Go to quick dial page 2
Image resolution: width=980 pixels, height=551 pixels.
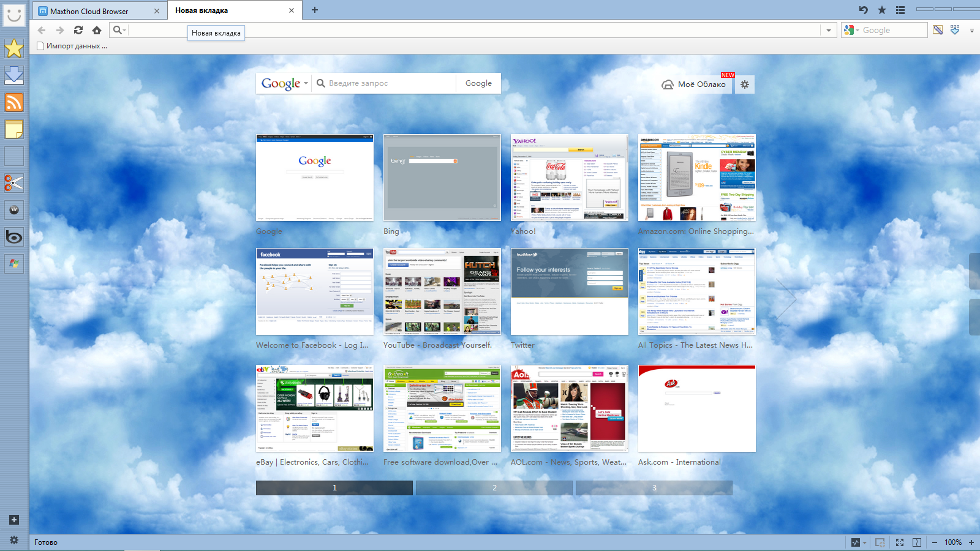[x=494, y=488]
